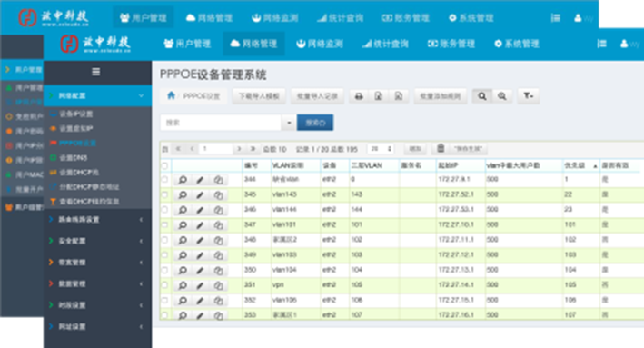Click the printer icon in the toolbar

(x=359, y=96)
